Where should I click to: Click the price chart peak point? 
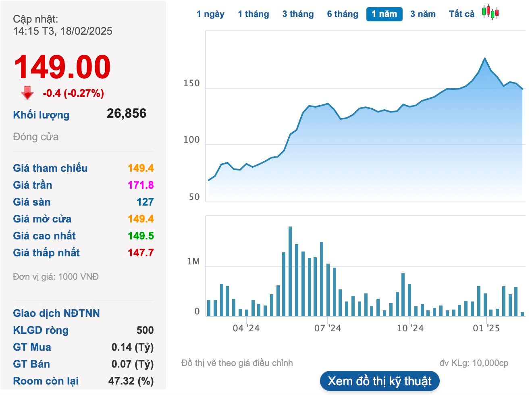485,58
